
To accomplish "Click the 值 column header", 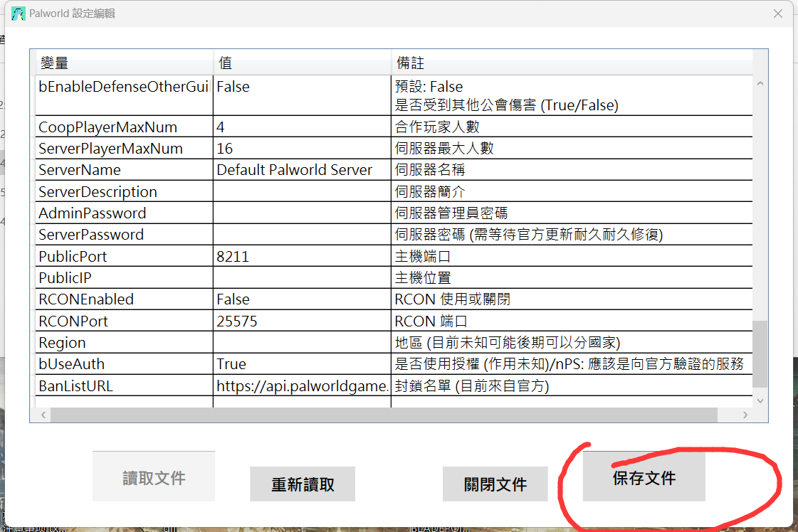I will click(303, 63).
